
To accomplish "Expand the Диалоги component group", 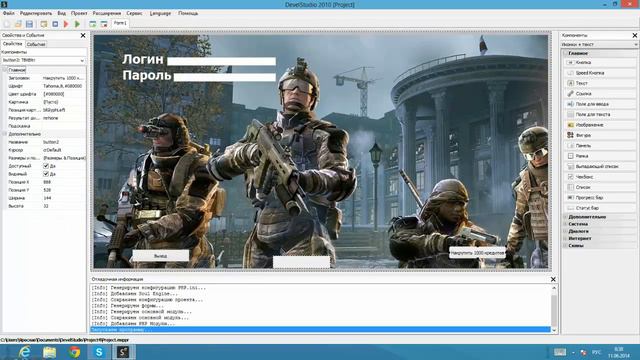I will [565, 231].
